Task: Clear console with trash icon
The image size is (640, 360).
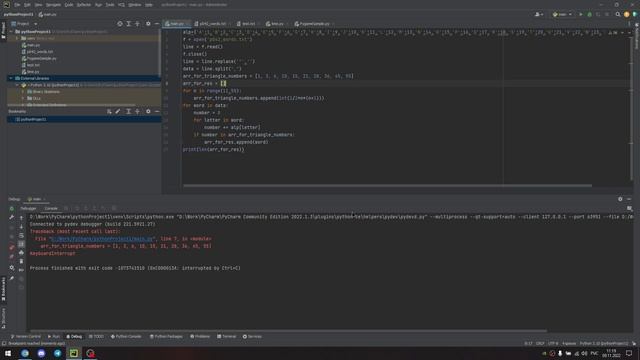Action: [21, 261]
